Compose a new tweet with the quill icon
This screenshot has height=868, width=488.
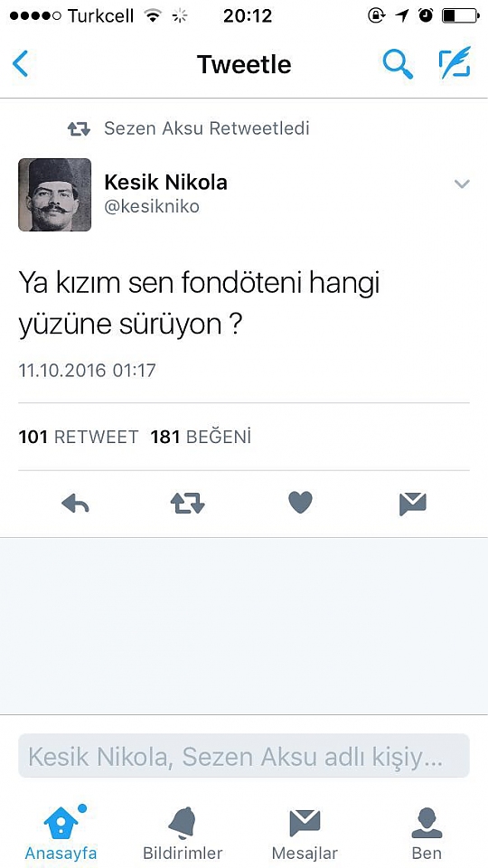point(455,62)
